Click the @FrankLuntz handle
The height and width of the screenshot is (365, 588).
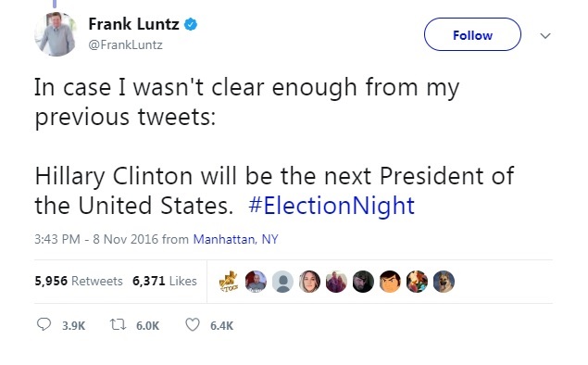coord(125,45)
